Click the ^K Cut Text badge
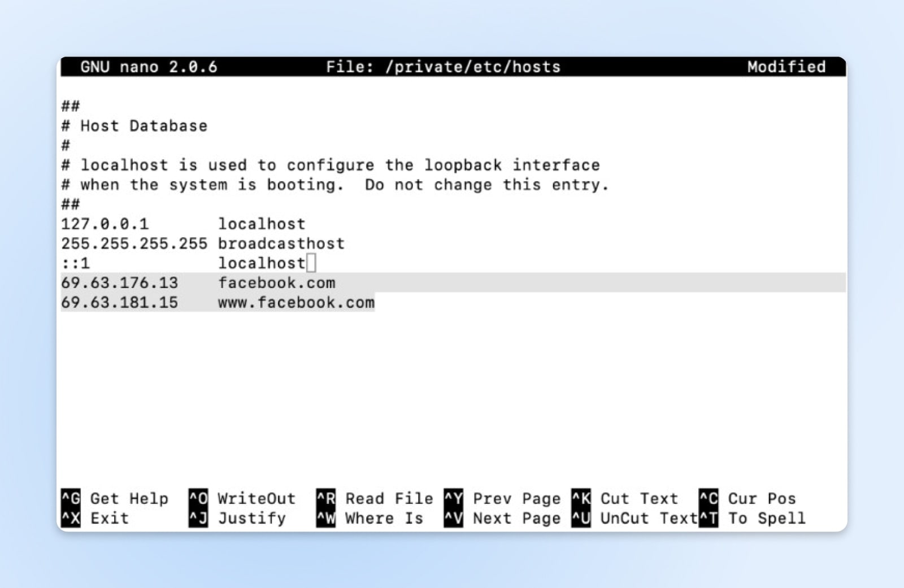This screenshot has height=588, width=904. 581,498
